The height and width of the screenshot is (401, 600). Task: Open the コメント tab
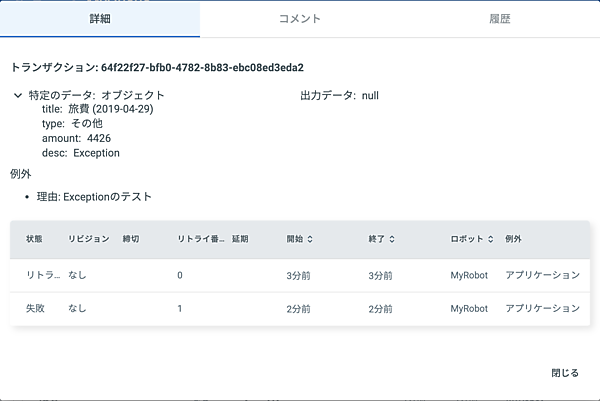pyautogui.click(x=300, y=19)
